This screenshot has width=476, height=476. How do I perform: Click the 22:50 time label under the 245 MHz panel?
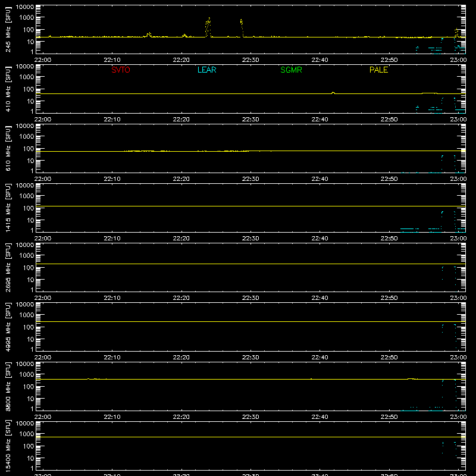click(389, 60)
